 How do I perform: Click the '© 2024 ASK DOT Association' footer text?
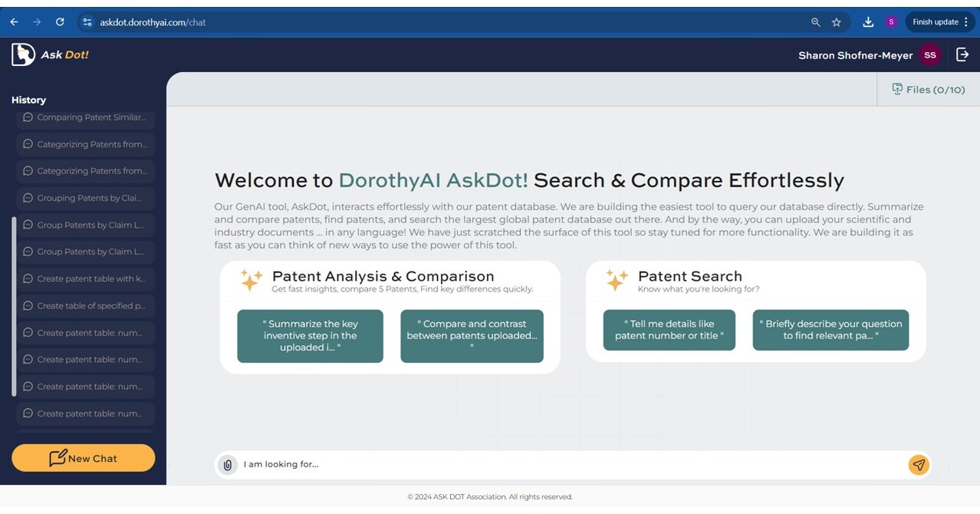[x=489, y=497]
